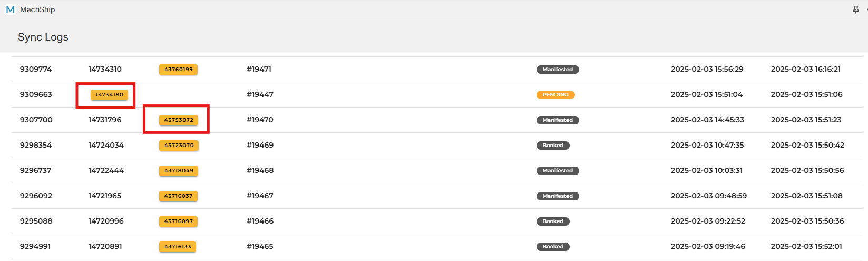
Task: Select value 14720891
Action: tap(105, 246)
